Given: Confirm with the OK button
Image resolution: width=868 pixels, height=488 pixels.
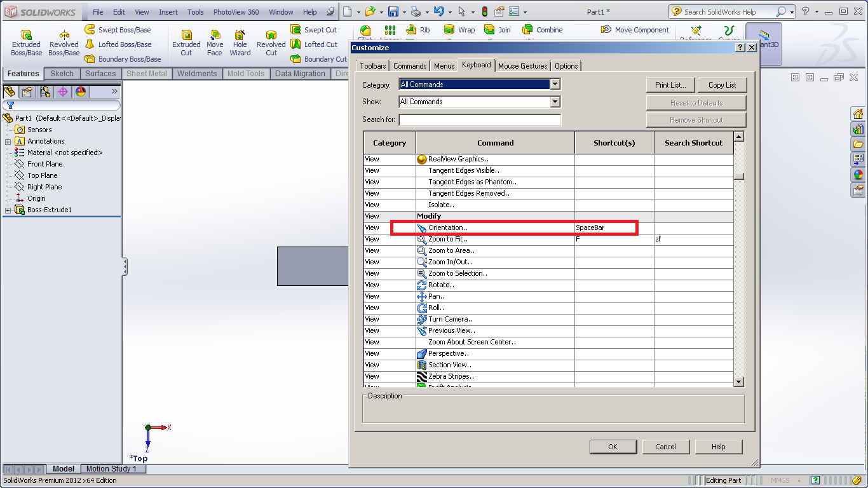Looking at the screenshot, I should pyautogui.click(x=613, y=447).
